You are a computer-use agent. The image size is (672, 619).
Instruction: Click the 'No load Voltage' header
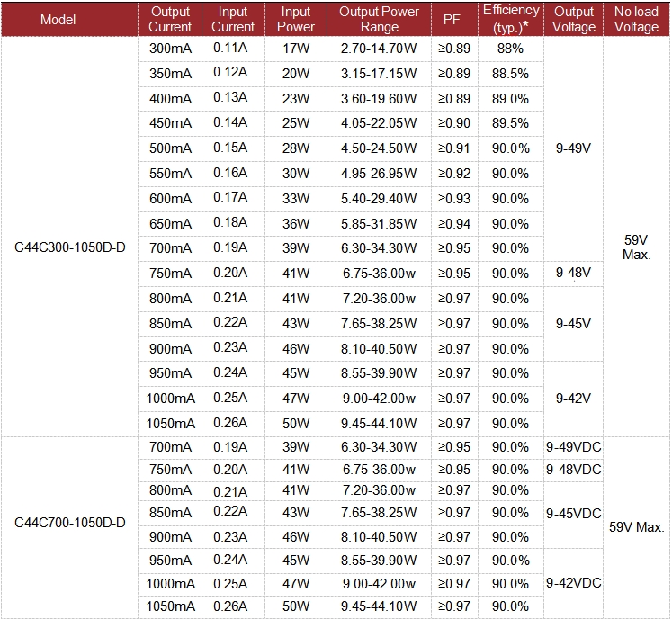pyautogui.click(x=636, y=19)
